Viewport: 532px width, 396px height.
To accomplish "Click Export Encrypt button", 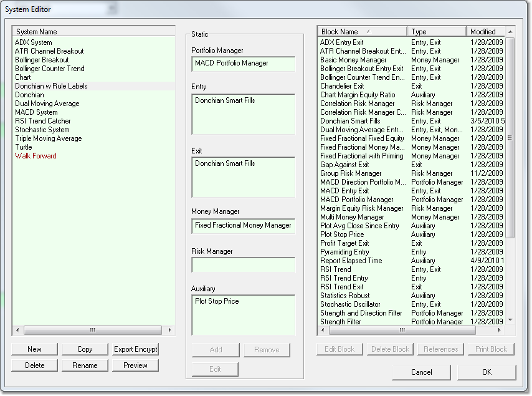I will pos(135,349).
